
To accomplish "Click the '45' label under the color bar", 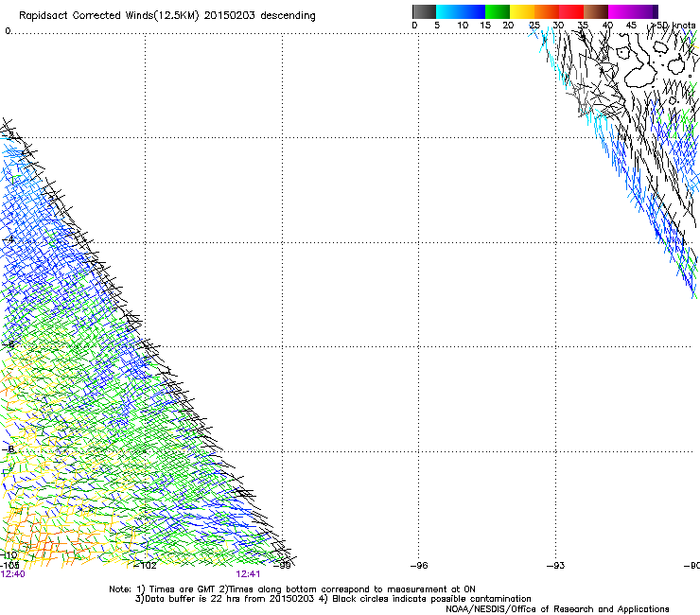I will [631, 26].
